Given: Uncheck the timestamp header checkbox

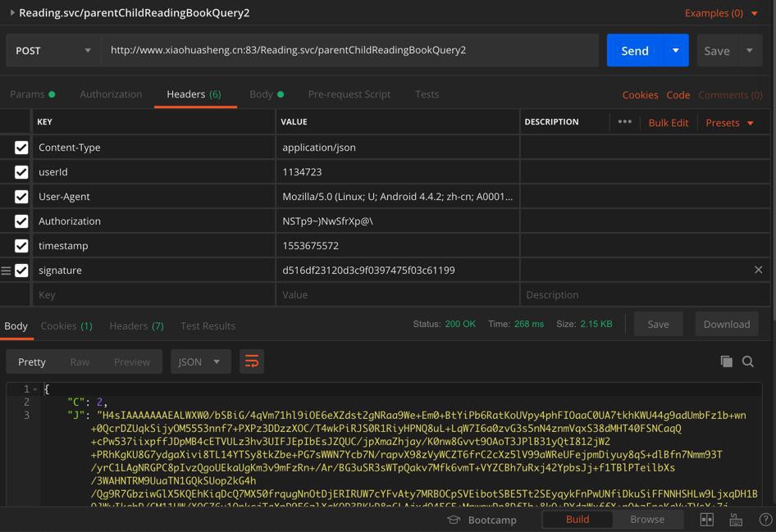Looking at the screenshot, I should 21,246.
